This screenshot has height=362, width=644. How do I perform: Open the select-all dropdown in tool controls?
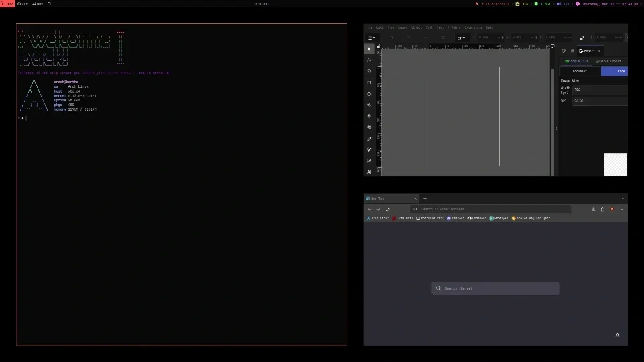(x=371, y=38)
